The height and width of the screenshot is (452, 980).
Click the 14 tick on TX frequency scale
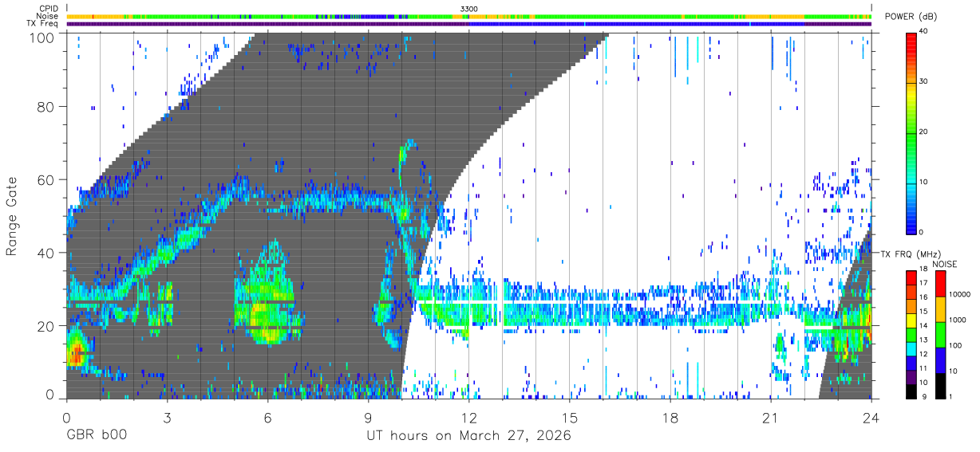coord(924,327)
